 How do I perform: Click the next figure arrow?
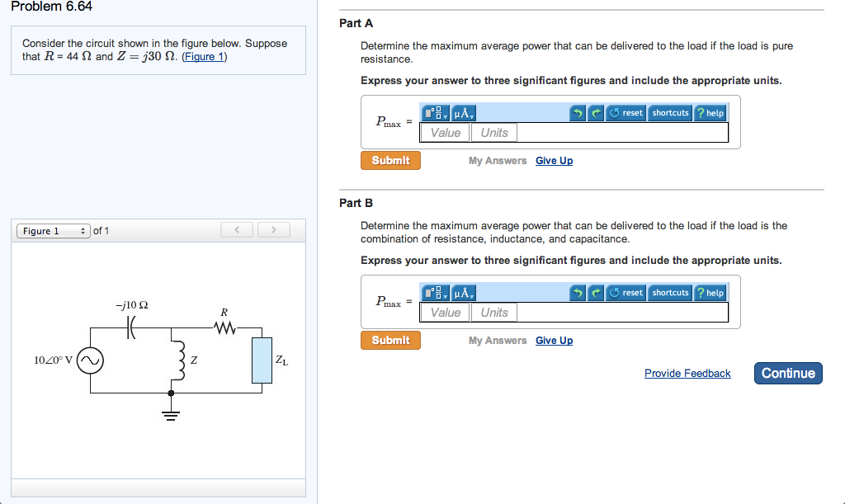coord(273,230)
